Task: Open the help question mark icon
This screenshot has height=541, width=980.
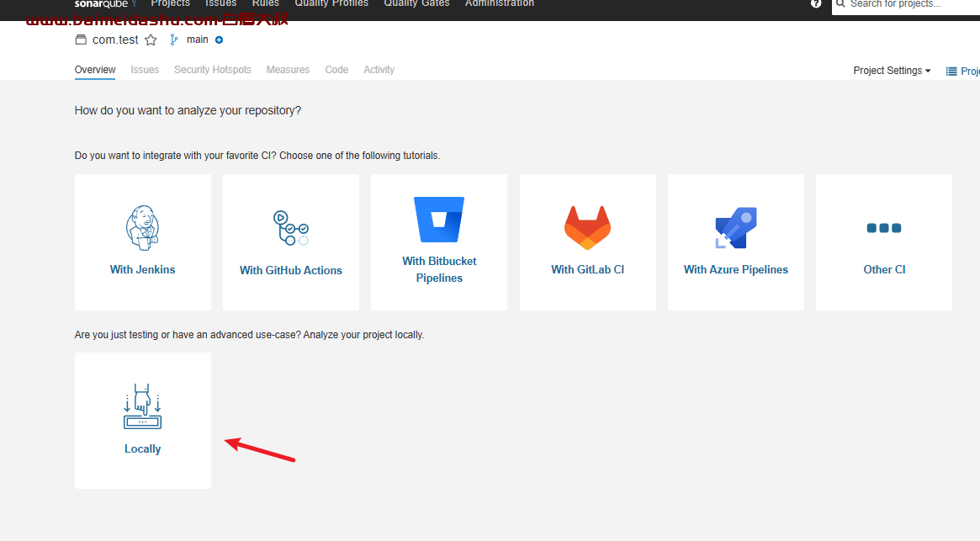Action: coord(816,3)
